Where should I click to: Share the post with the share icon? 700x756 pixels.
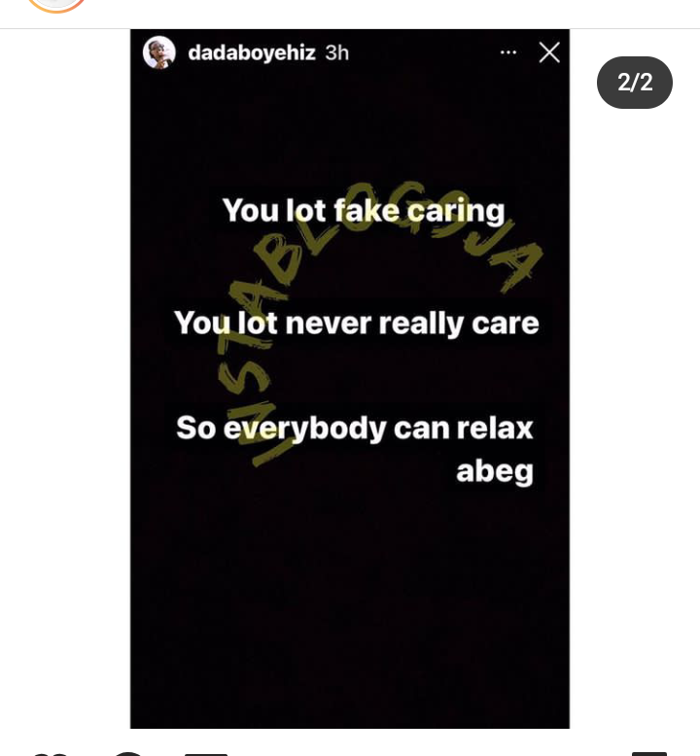[206, 753]
